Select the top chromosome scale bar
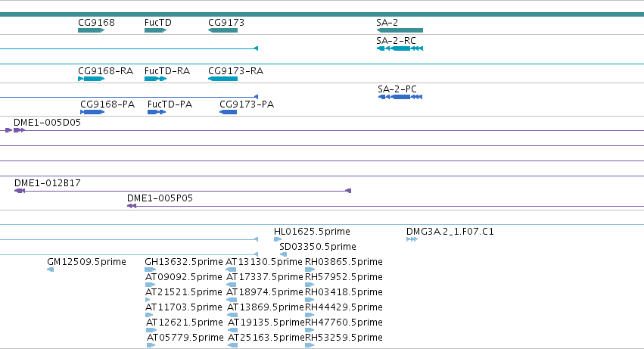The width and height of the screenshot is (644, 349). 322,14
